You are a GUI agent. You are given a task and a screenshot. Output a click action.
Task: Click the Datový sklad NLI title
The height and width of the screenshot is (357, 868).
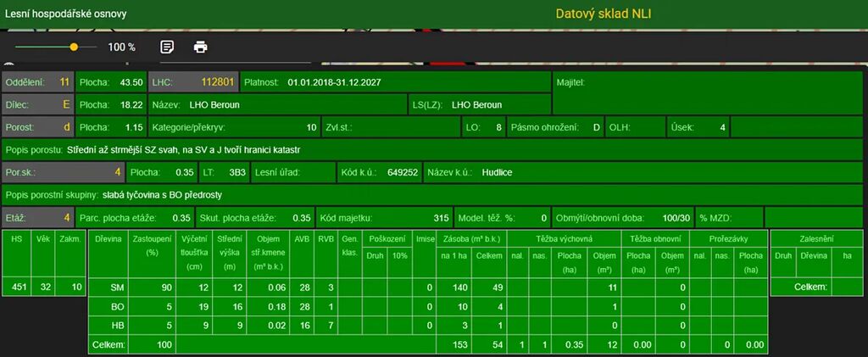click(603, 14)
